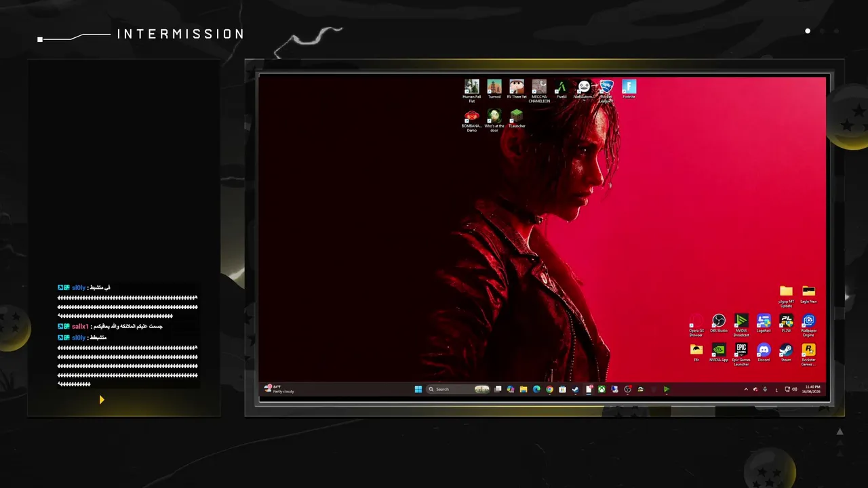Open the volume control in the tray

coord(795,389)
